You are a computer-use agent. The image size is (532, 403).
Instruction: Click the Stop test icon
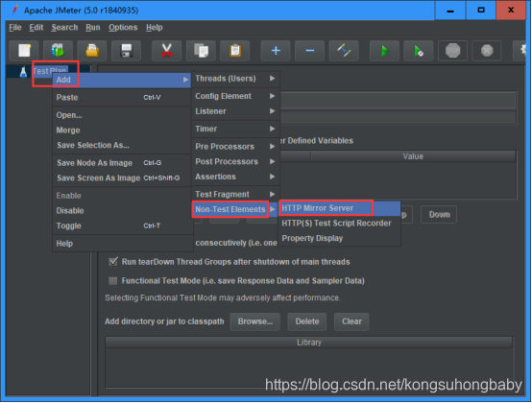click(452, 51)
